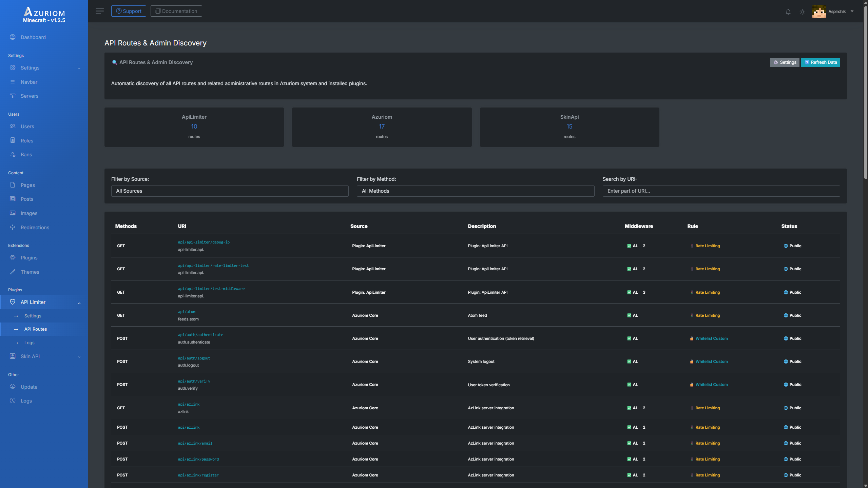Expand the sidebar Settings chevron

79,68
